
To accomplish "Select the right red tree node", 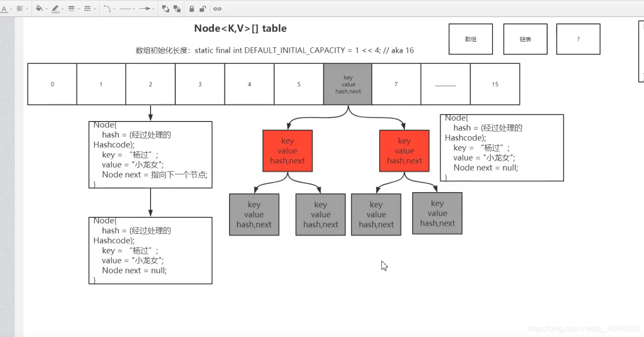I will click(x=404, y=151).
